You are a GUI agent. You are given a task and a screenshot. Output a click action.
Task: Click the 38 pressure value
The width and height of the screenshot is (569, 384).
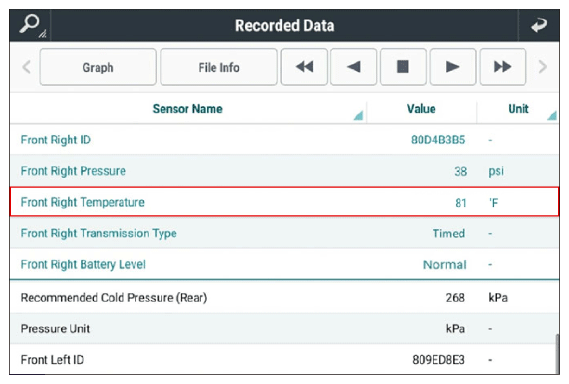460,171
